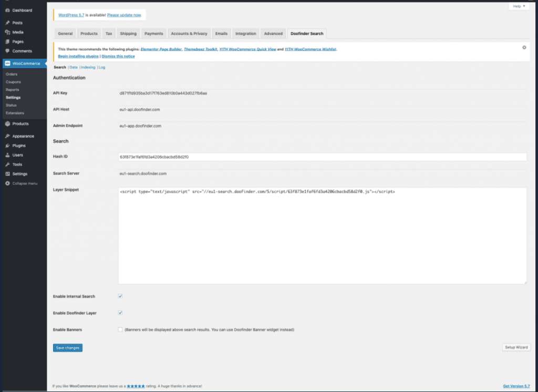
Task: Click the Save changes button
Action: click(x=68, y=347)
